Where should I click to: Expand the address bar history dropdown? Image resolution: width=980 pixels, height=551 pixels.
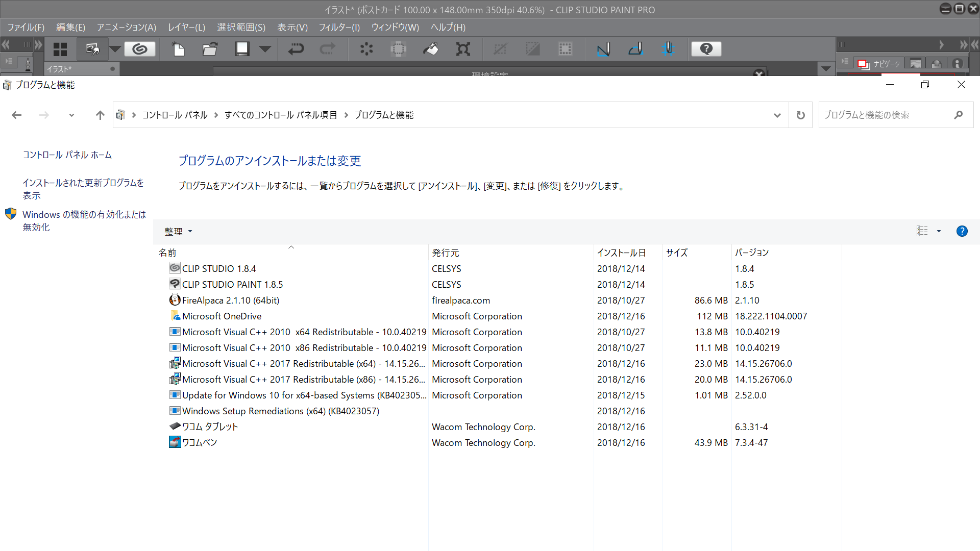(777, 115)
